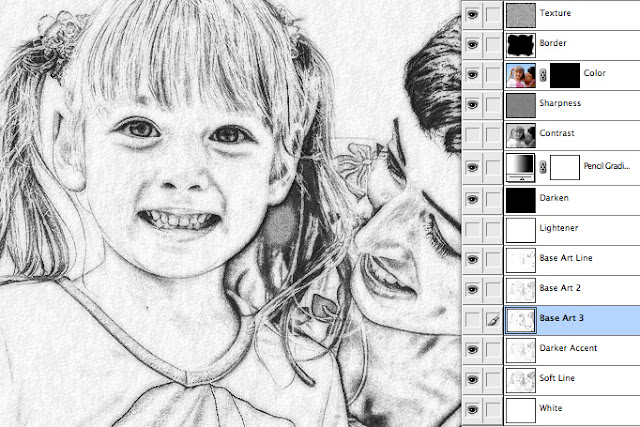Toggle the link box next to Texture layer
Viewport: 640px width, 427px height.
click(493, 15)
